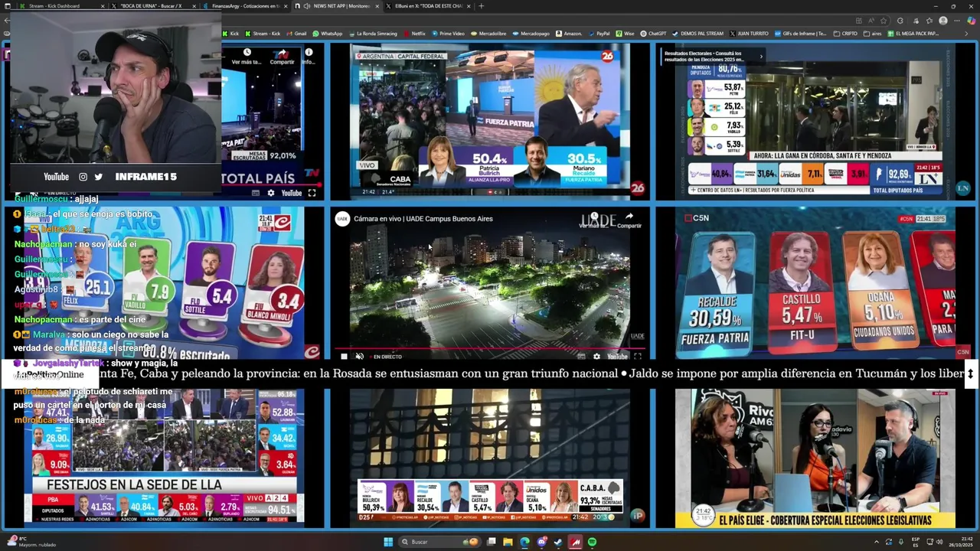Open Discord from the taskbar

541,542
